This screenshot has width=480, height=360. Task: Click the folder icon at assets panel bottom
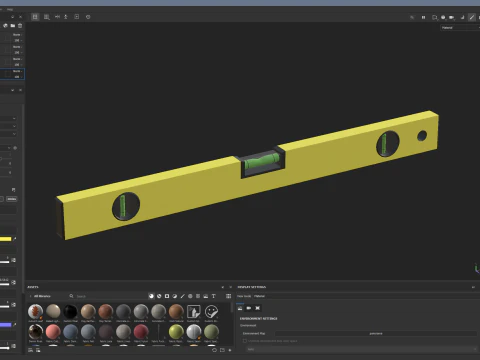[x=222, y=350]
